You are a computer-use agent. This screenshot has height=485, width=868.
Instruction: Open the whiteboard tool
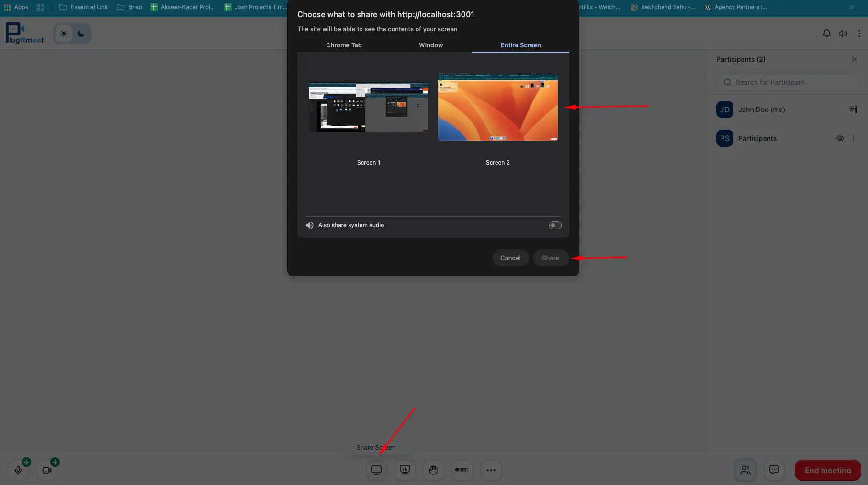pos(405,470)
